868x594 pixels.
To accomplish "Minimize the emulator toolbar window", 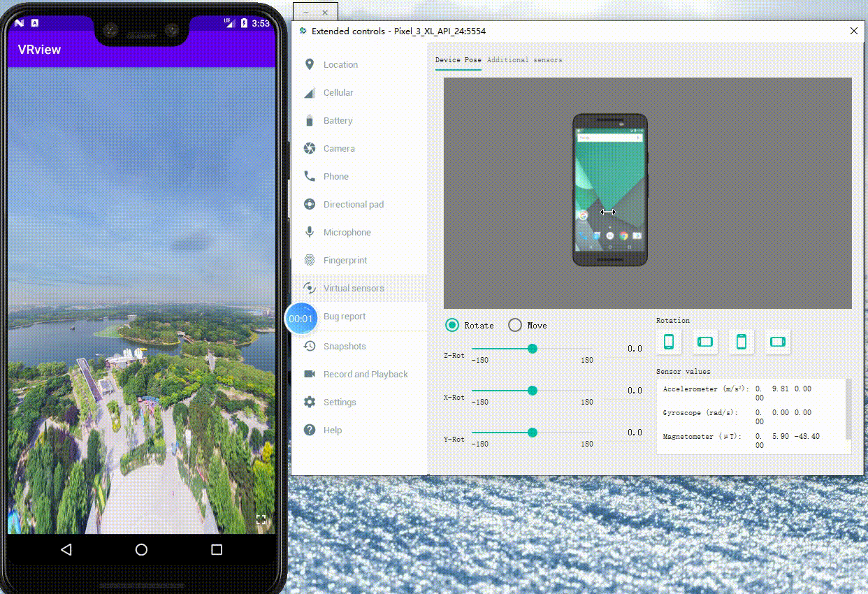I will click(305, 13).
